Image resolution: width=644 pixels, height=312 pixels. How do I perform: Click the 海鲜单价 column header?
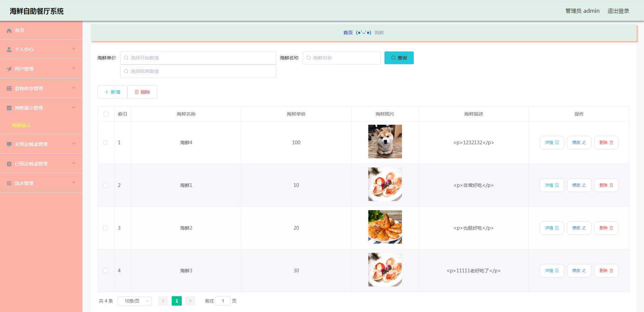[x=296, y=114]
